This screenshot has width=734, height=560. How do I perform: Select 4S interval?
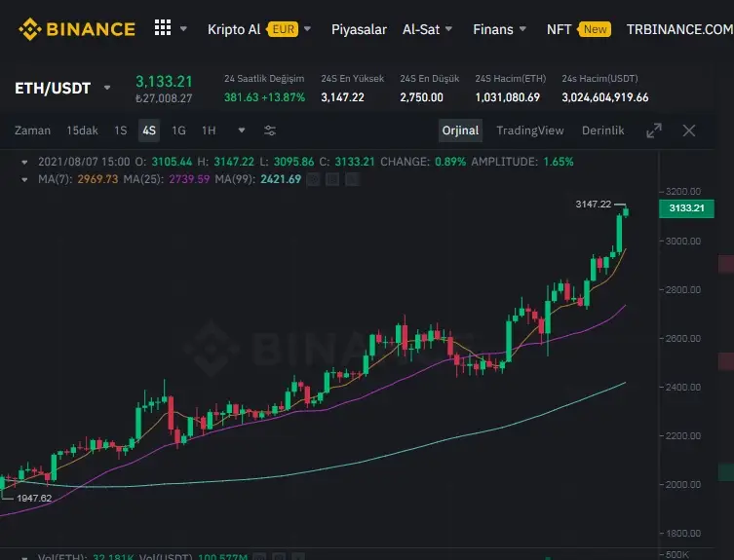[x=149, y=131]
